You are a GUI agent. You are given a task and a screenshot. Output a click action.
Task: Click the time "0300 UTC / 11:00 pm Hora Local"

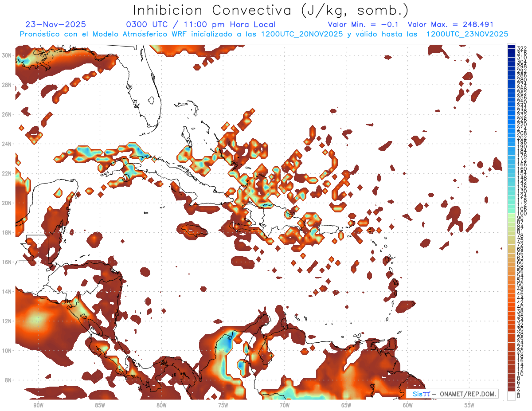point(201,24)
